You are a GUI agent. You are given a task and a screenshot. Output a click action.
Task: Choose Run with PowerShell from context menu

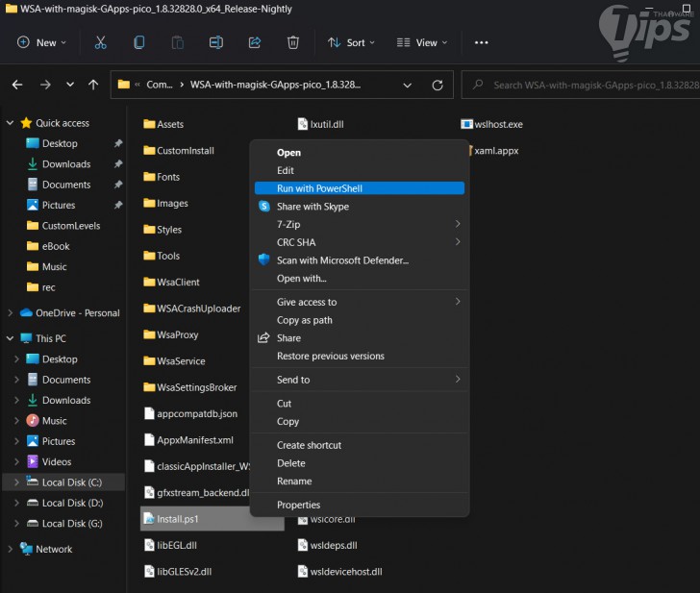[x=319, y=188]
